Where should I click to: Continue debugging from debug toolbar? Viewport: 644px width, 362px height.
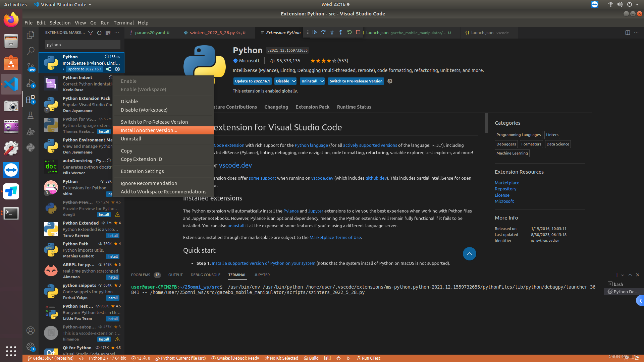point(315,33)
